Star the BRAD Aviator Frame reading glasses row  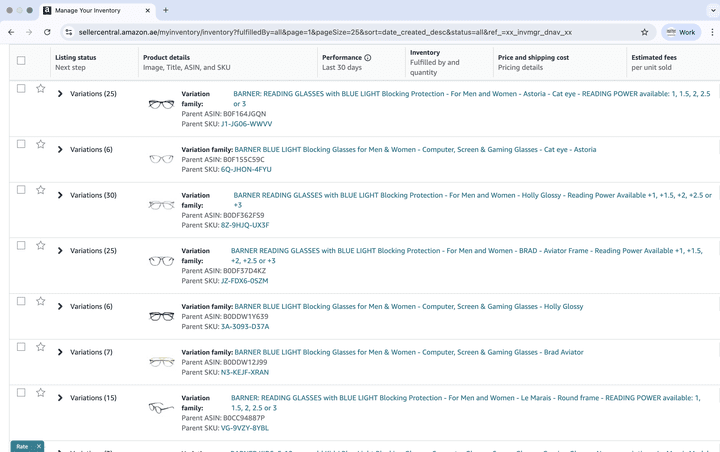pyautogui.click(x=41, y=245)
